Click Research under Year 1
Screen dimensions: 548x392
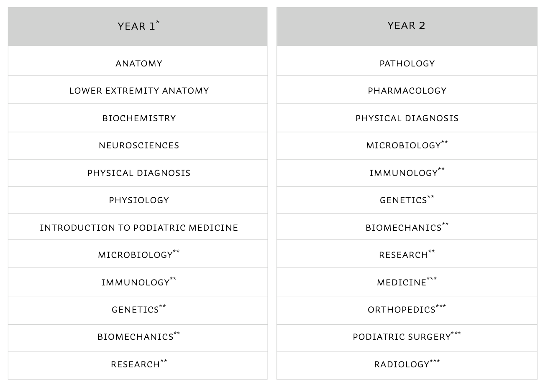click(x=136, y=364)
